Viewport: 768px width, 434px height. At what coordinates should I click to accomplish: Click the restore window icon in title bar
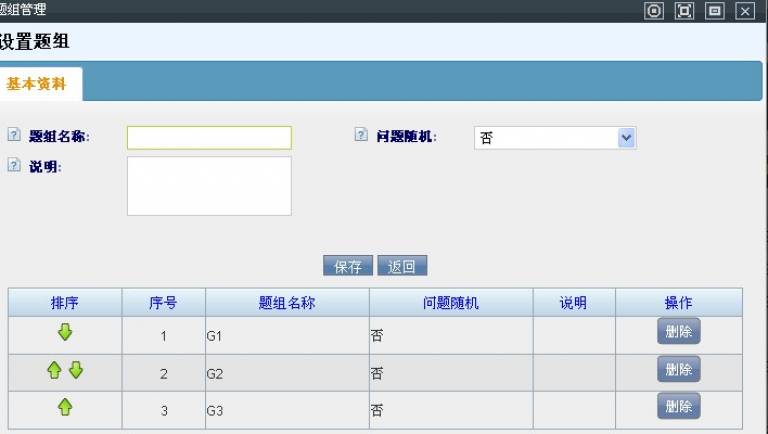pos(714,11)
